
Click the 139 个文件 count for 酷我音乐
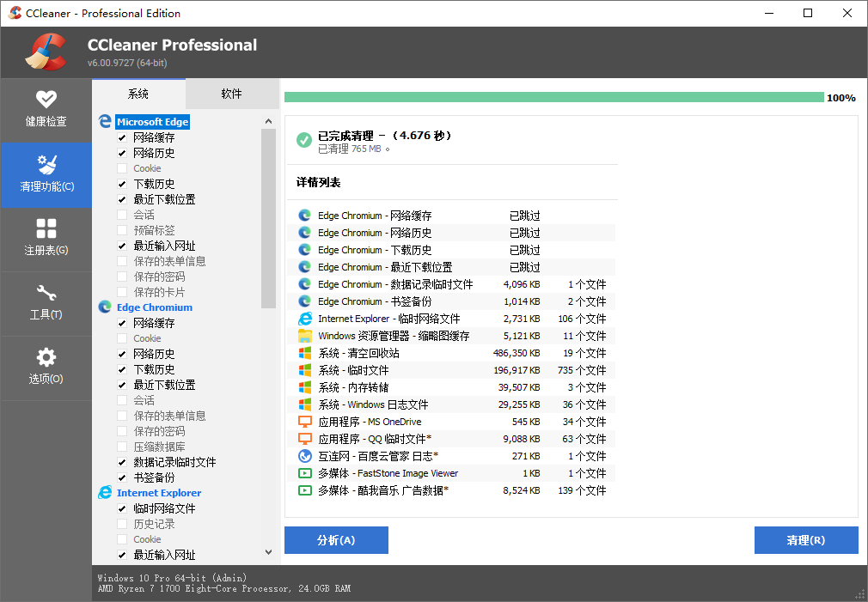click(582, 490)
